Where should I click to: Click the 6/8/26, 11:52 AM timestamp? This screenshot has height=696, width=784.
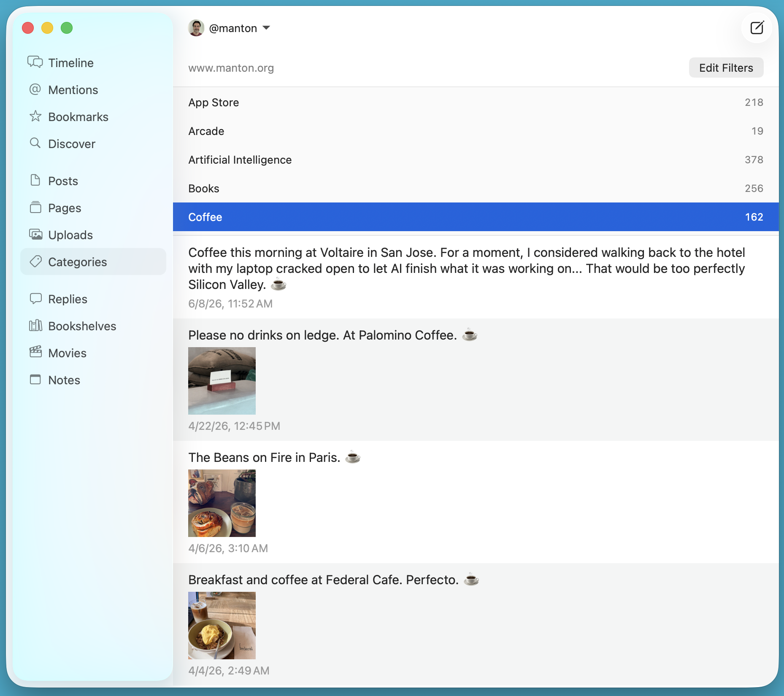(230, 304)
